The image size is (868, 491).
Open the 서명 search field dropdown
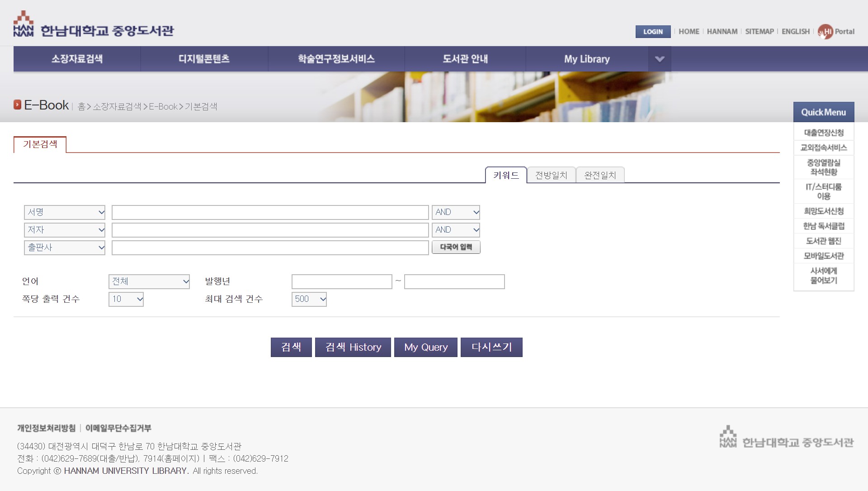tap(65, 212)
